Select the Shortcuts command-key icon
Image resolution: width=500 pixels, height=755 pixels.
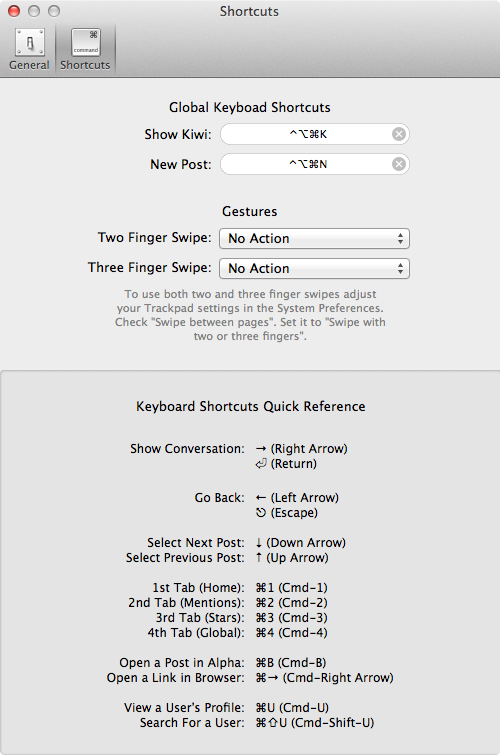click(85, 42)
